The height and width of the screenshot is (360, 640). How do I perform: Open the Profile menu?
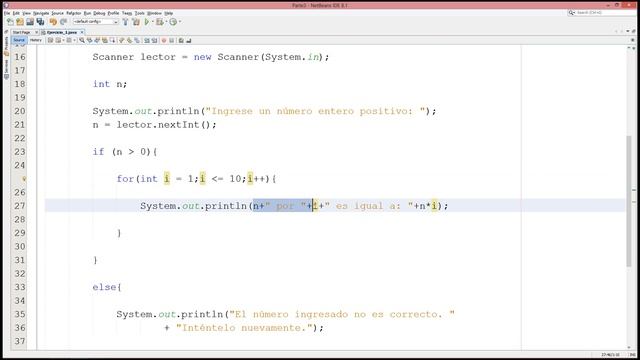113,13
